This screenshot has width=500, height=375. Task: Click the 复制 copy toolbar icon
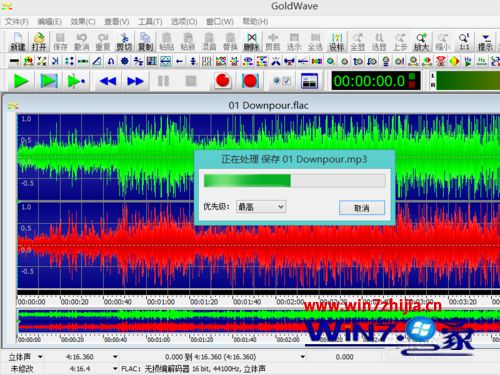145,42
